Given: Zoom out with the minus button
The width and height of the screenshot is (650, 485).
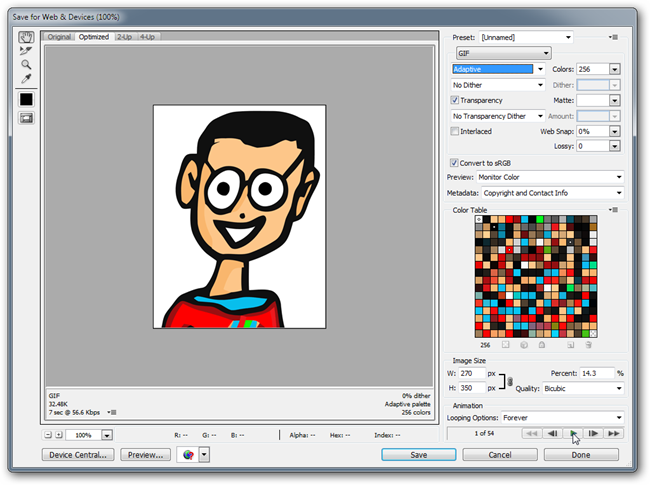Looking at the screenshot, I should click(48, 435).
